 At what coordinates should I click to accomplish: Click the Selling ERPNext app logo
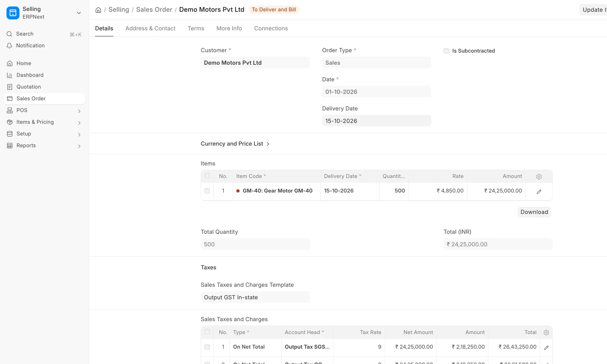(x=13, y=13)
